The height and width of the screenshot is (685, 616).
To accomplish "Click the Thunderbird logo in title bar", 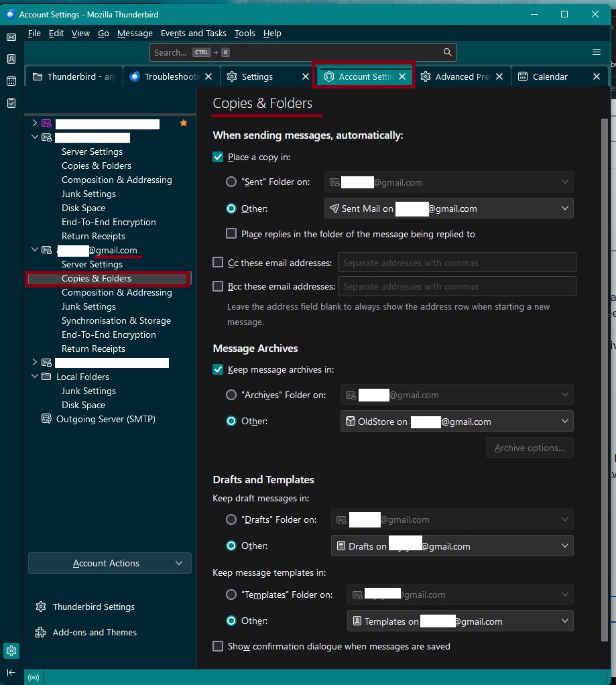I will [9, 15].
